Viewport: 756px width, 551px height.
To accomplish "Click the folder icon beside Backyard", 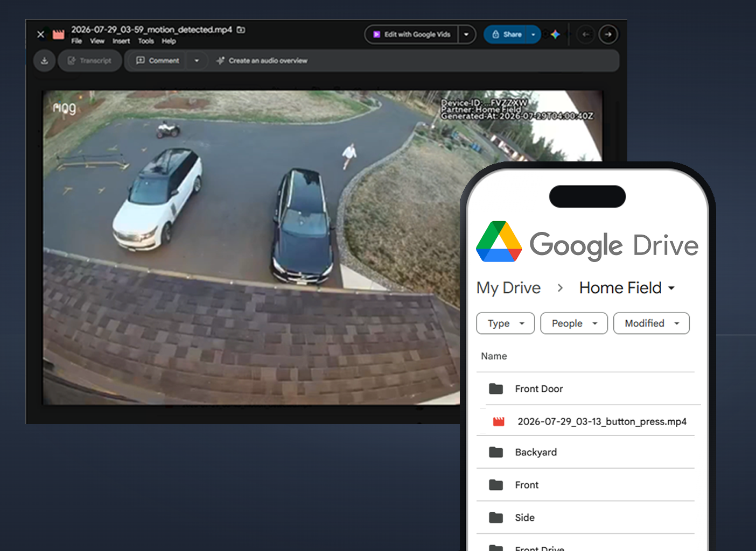I will 496,452.
